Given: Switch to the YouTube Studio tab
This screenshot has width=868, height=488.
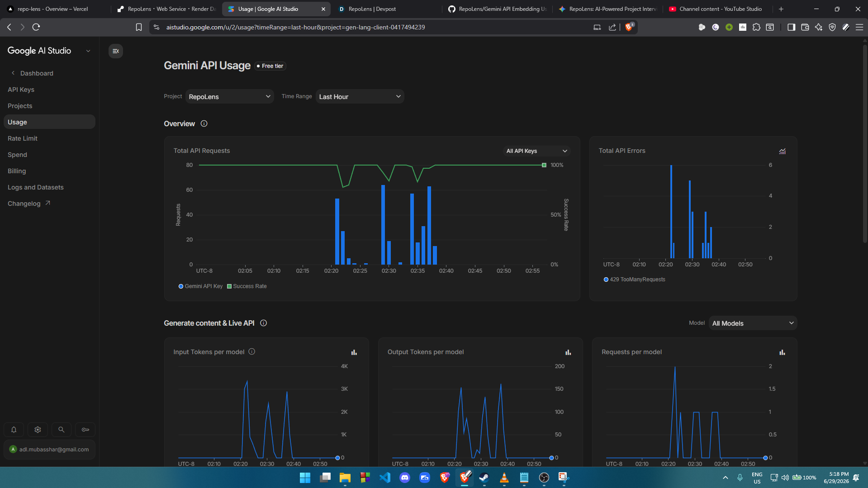Looking at the screenshot, I should [718, 9].
